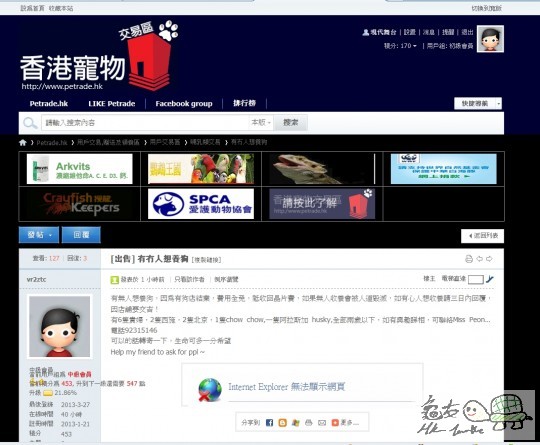The width and height of the screenshot is (540, 445).
Task: Expand the 快捷導航 dropdown arrow
Action: [498, 104]
